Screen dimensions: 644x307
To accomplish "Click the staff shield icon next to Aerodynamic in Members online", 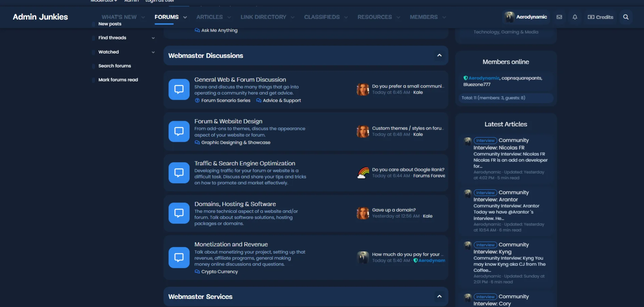I will (x=466, y=78).
